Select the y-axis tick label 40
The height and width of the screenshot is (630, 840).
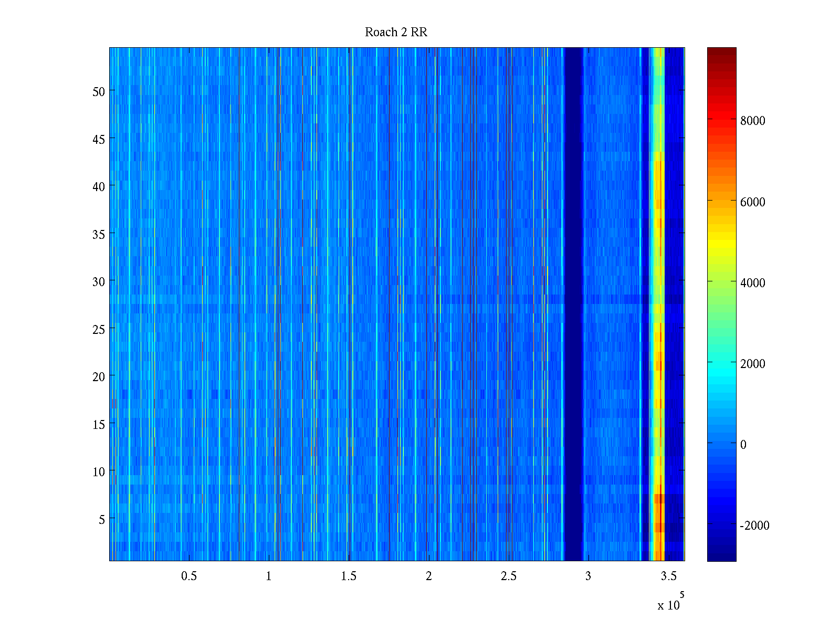pos(99,186)
